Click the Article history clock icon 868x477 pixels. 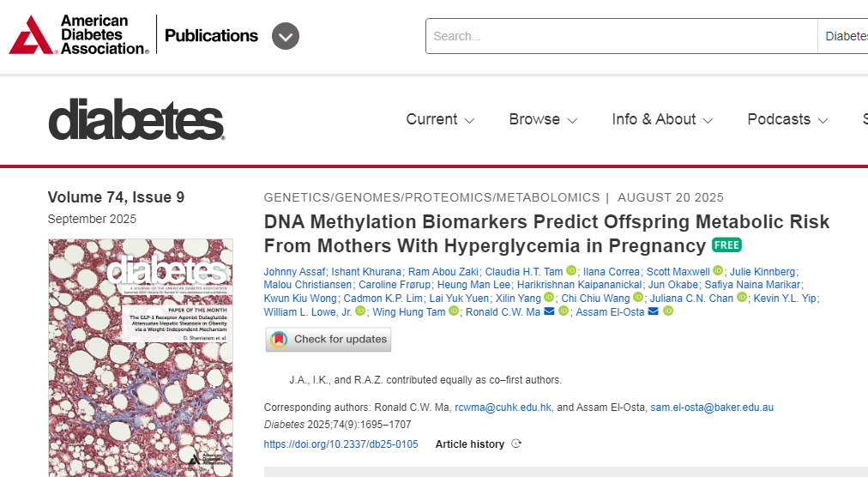(x=516, y=444)
